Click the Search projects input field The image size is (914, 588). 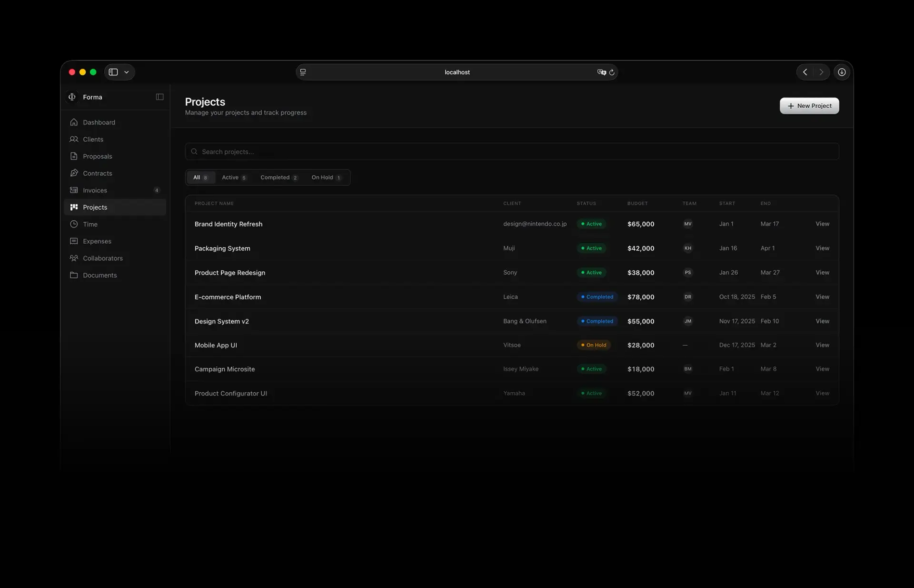point(511,152)
